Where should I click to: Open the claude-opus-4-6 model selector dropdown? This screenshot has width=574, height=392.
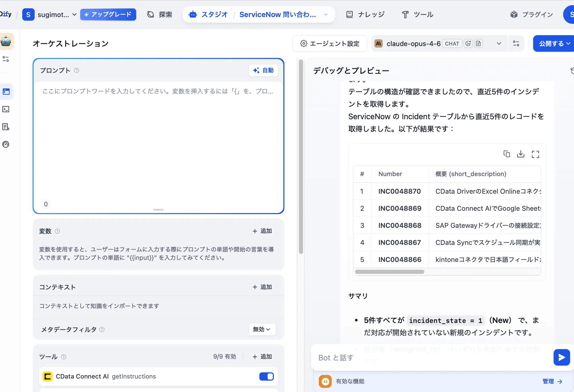[499, 43]
